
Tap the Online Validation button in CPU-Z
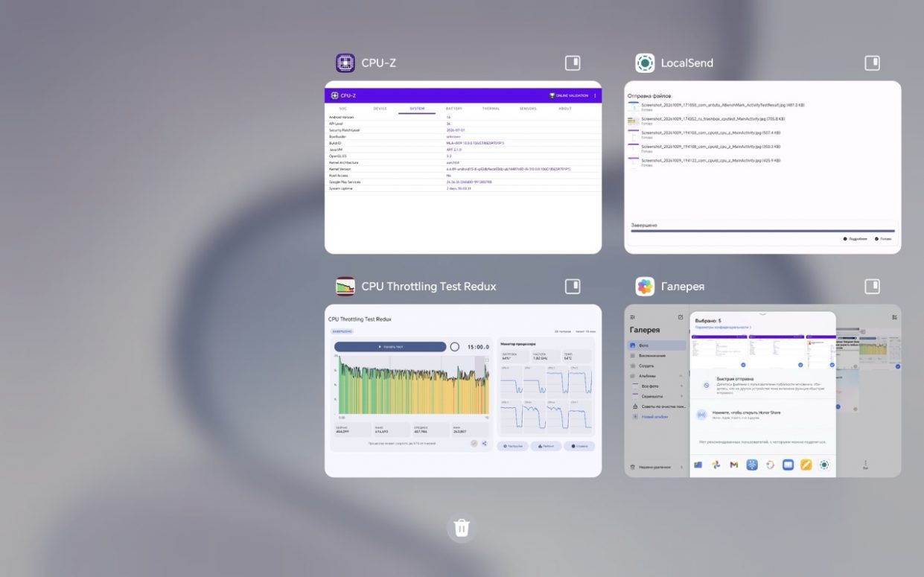click(x=569, y=95)
